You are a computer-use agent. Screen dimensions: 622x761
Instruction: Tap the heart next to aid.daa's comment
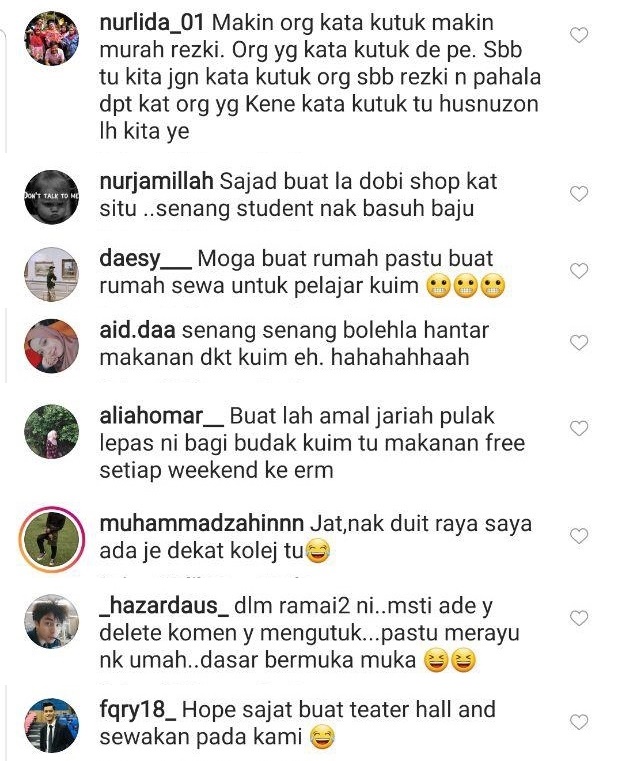pyautogui.click(x=579, y=343)
